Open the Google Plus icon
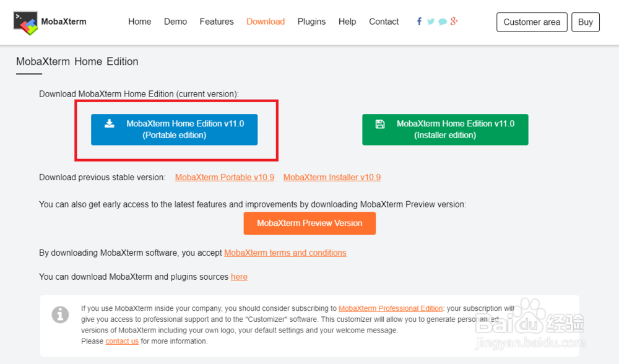This screenshot has height=364, width=619. [x=454, y=22]
